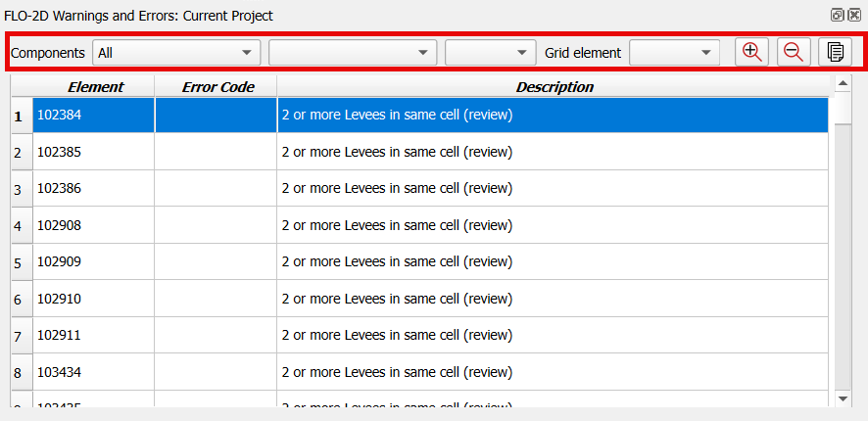The height and width of the screenshot is (421, 868).
Task: Click the scrollbar up arrow
Action: [843, 84]
